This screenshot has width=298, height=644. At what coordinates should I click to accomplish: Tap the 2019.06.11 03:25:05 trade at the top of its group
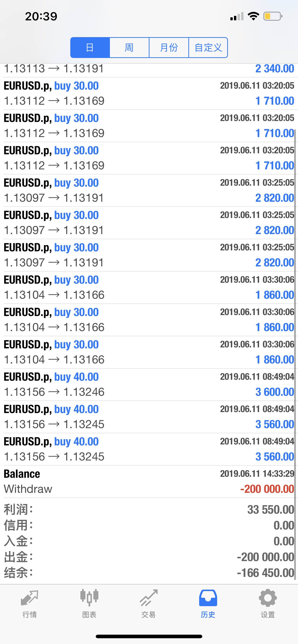click(149, 190)
